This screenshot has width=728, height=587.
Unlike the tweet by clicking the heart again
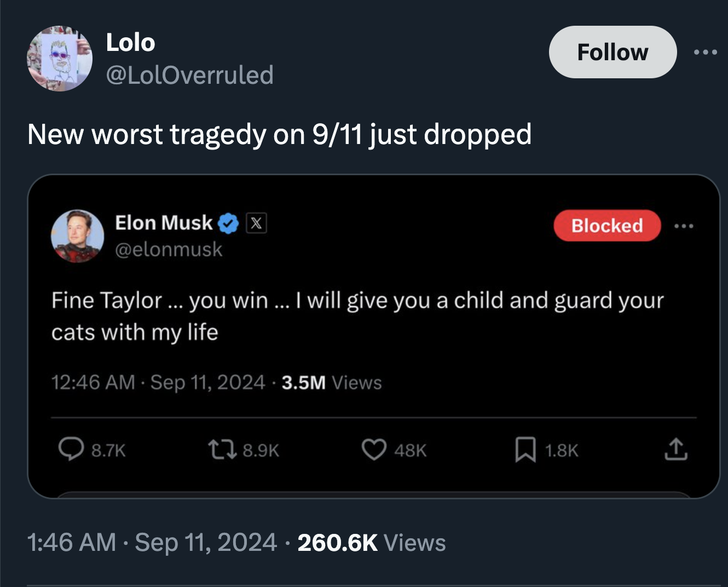tap(375, 450)
